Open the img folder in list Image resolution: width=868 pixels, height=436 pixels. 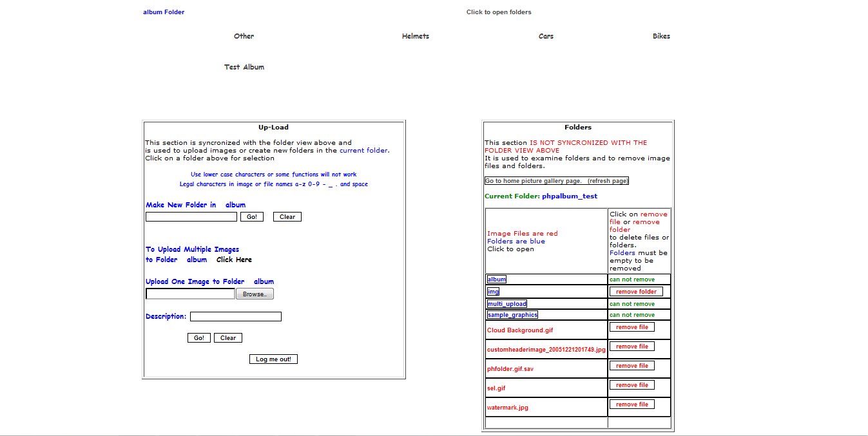493,292
